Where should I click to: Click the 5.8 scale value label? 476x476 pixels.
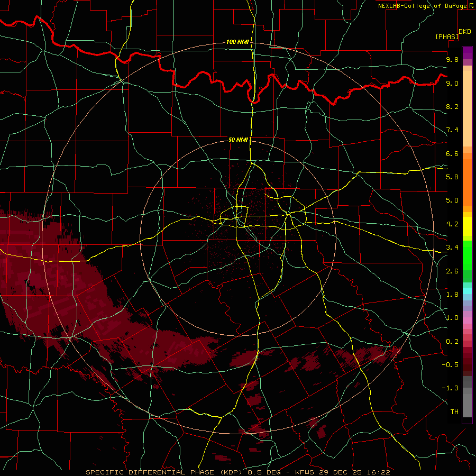pos(452,177)
